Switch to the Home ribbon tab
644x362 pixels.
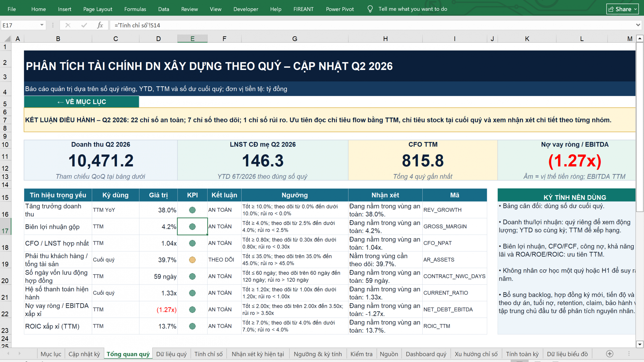pyautogui.click(x=38, y=9)
